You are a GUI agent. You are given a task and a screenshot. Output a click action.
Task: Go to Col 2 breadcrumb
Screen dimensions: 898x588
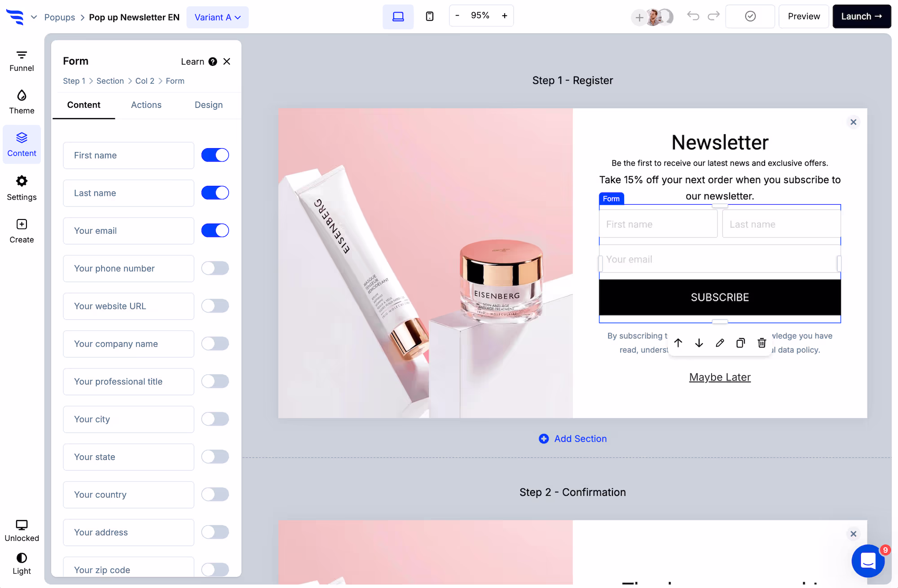tap(145, 81)
